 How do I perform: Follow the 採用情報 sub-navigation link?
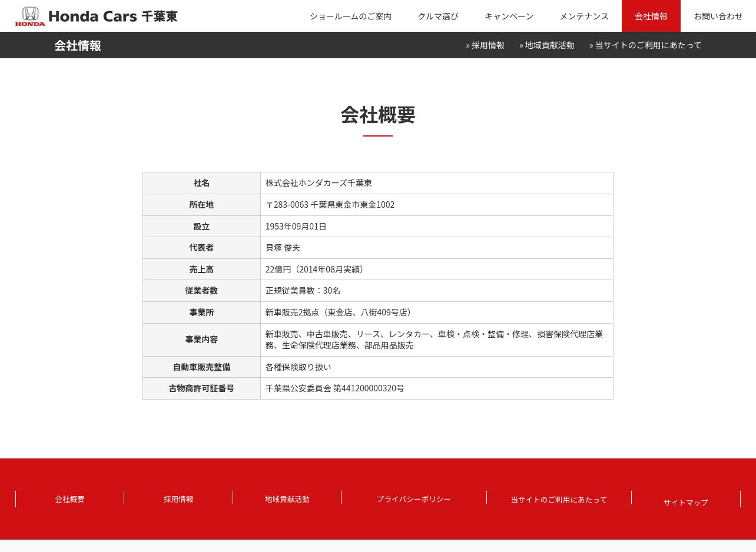[x=485, y=45]
